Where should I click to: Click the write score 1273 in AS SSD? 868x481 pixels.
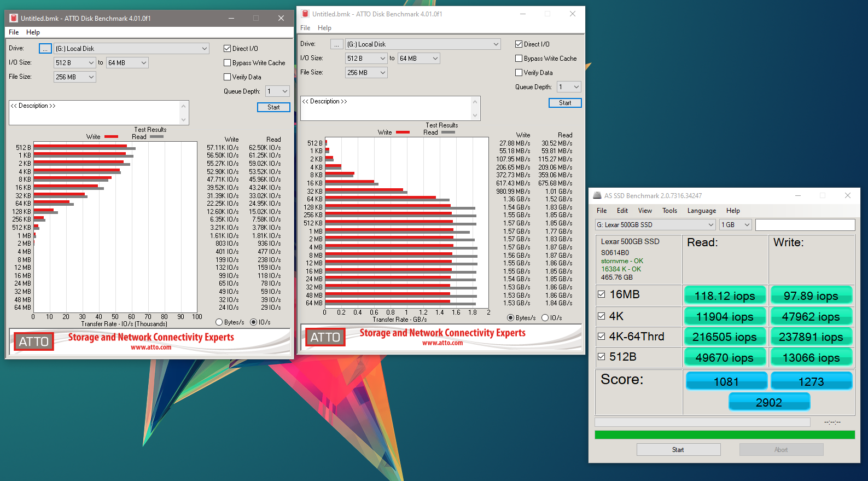(811, 381)
